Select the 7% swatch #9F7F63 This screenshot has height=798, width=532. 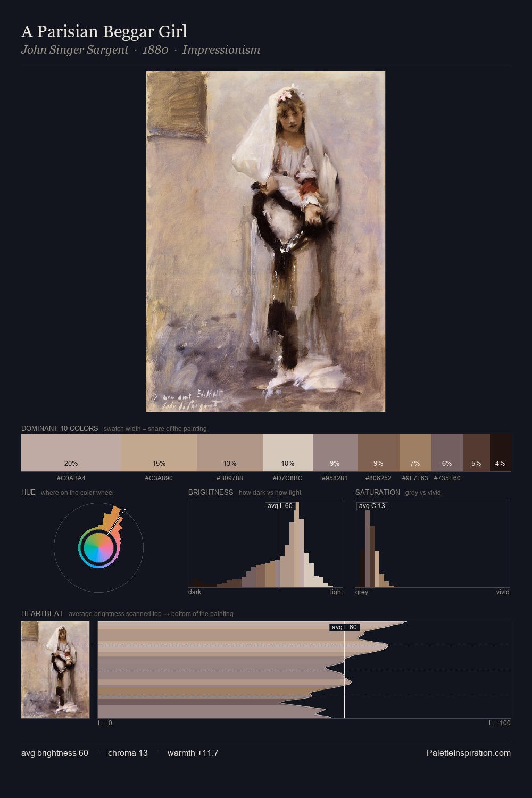click(x=415, y=453)
